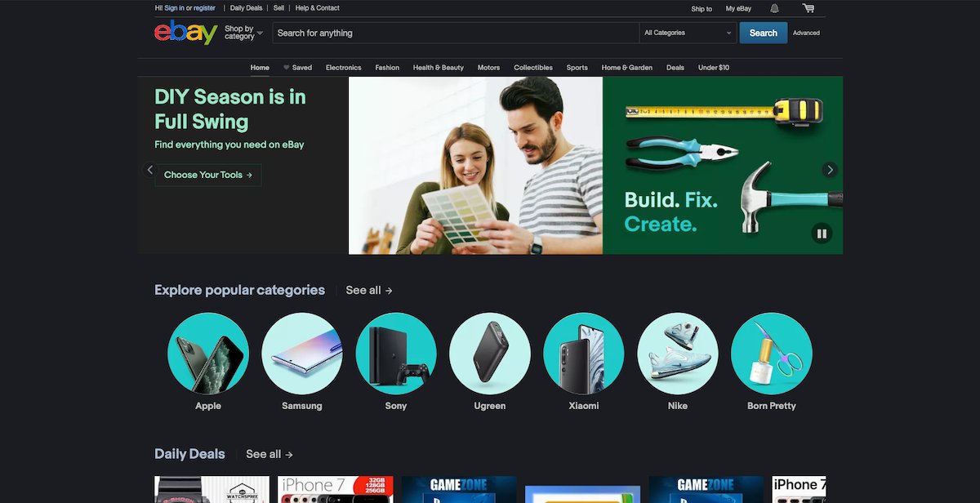Go to previous banner slide arrow
Viewport: 980px width, 503px height.
tap(149, 170)
